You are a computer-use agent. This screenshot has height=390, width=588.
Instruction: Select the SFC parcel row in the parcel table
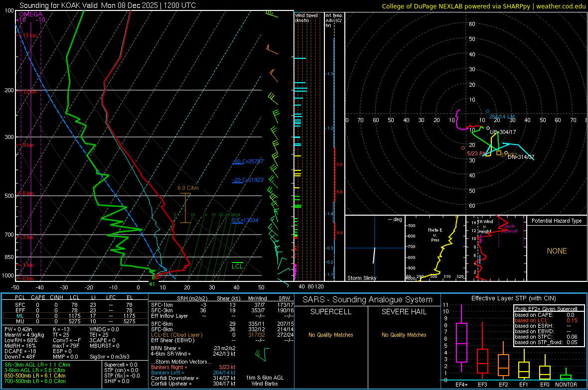point(75,305)
